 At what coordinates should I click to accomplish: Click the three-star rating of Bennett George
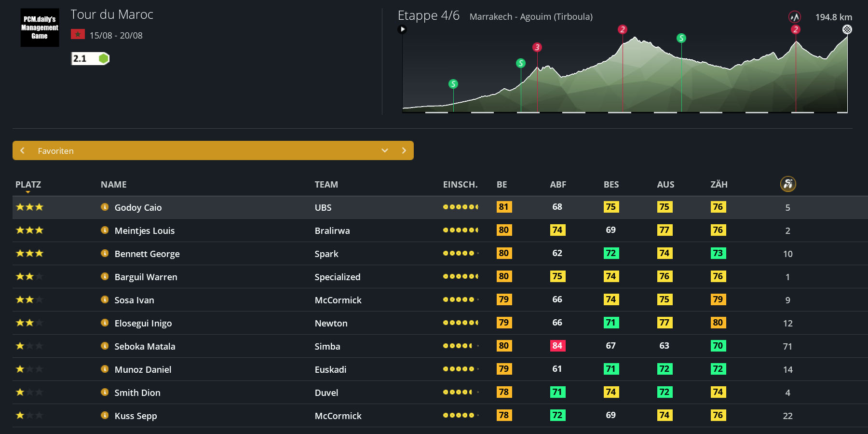pos(29,253)
